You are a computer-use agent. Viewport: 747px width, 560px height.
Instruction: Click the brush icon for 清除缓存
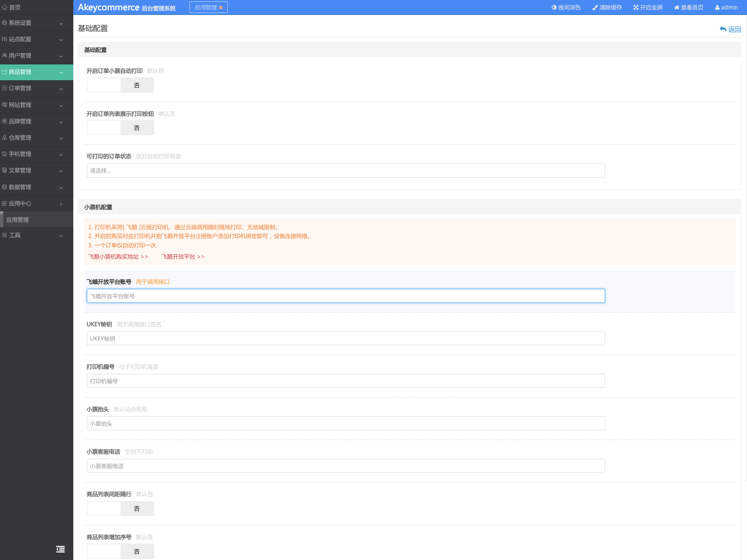coord(595,7)
